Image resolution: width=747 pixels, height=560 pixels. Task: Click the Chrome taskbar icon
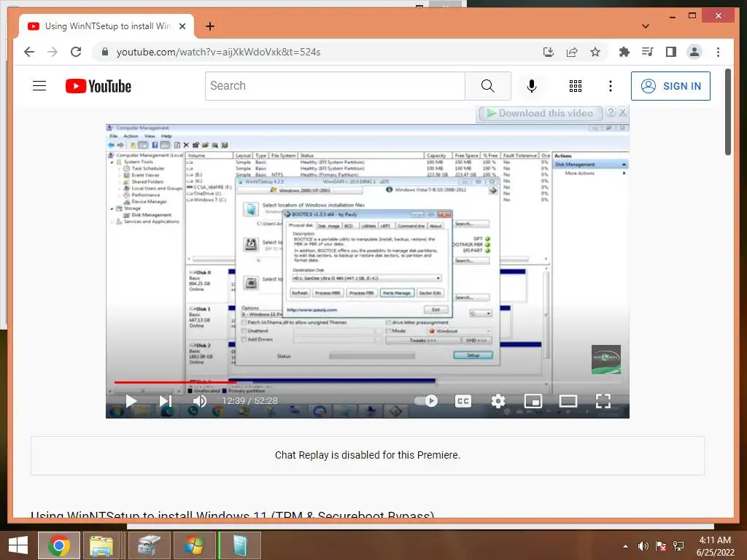58,545
